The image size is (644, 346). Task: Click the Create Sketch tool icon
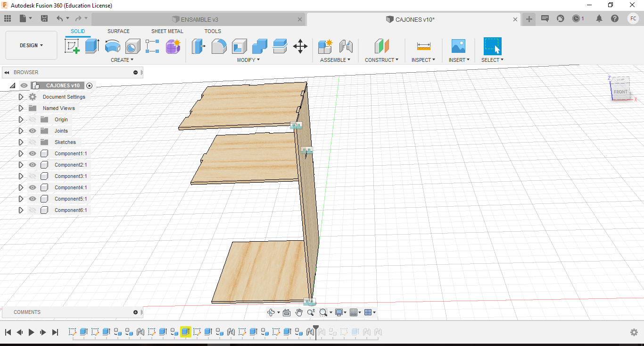[x=72, y=46]
